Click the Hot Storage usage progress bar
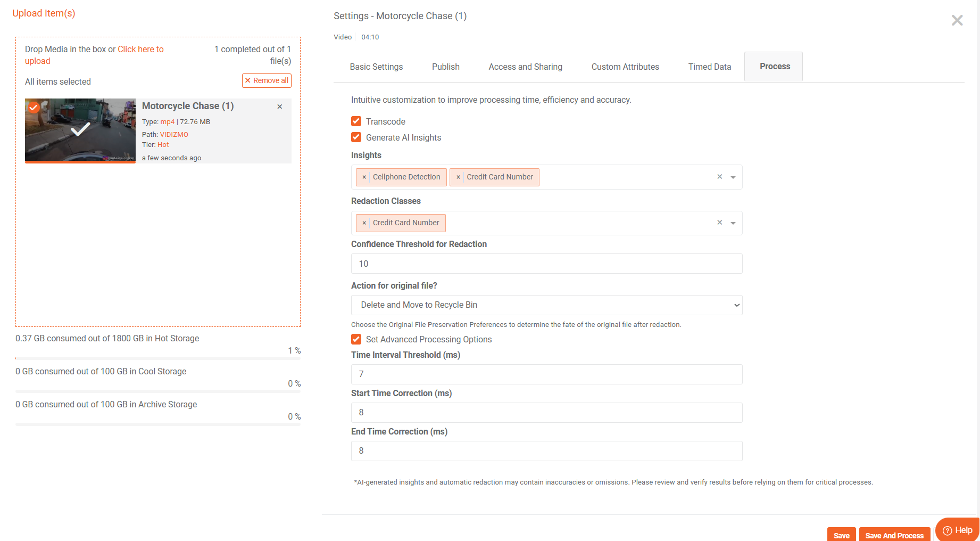Viewport: 980px width, 541px height. click(158, 358)
